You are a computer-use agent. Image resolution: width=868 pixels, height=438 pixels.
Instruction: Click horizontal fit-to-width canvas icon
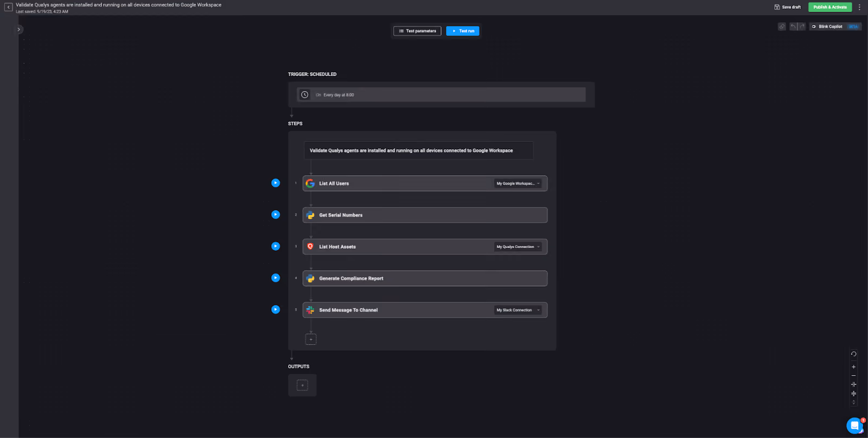coord(853,384)
